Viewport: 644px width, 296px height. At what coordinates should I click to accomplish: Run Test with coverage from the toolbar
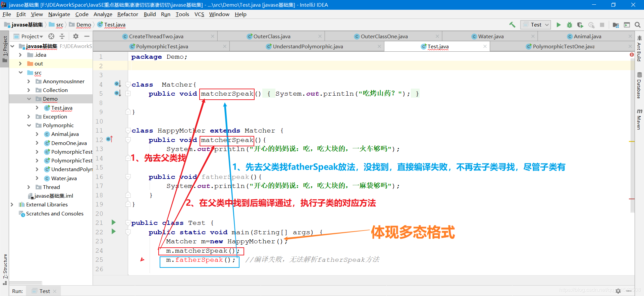580,25
